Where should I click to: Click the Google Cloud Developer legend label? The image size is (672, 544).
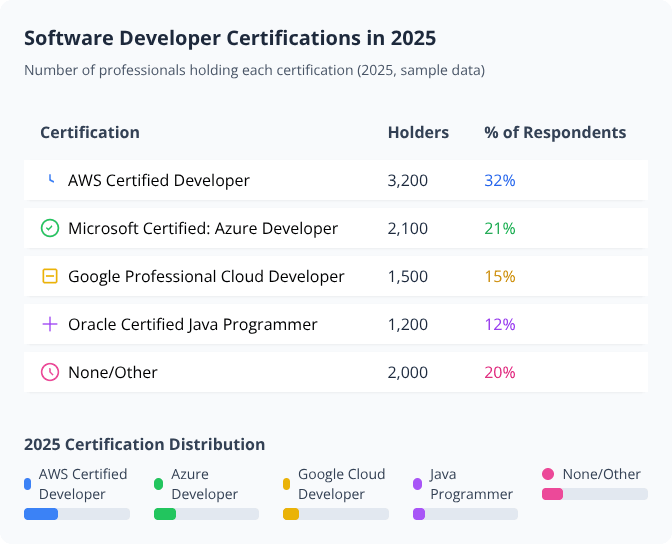click(x=342, y=484)
